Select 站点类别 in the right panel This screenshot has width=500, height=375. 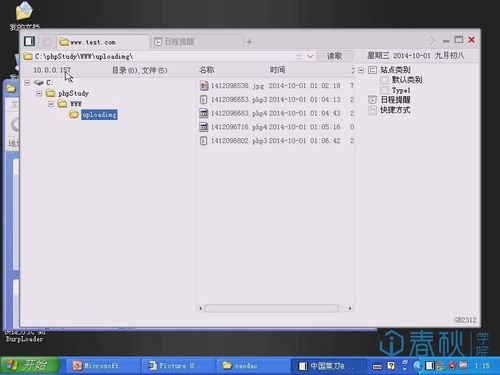click(x=395, y=70)
